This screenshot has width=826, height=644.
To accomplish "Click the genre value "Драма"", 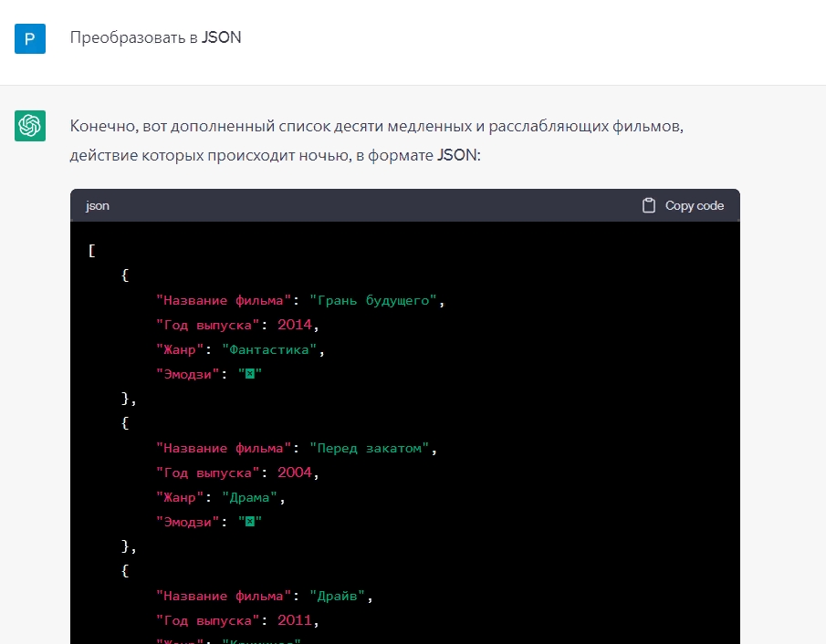I will [250, 498].
